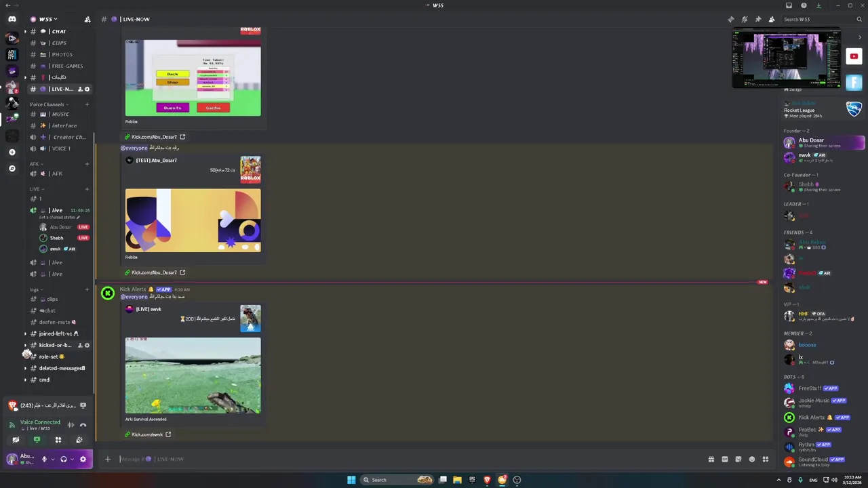The width and height of the screenshot is (868, 488).
Task: Open the CLIPS text channel
Action: tap(58, 43)
